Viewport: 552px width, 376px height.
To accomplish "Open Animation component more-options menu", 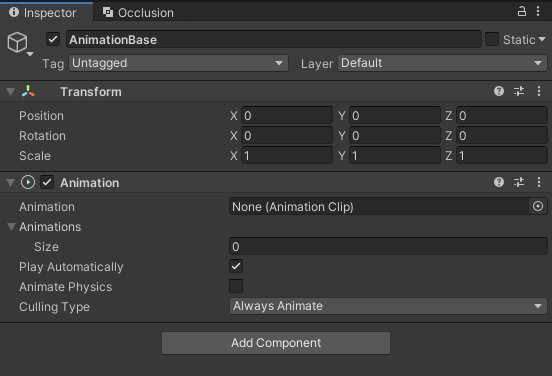I will pyautogui.click(x=539, y=182).
